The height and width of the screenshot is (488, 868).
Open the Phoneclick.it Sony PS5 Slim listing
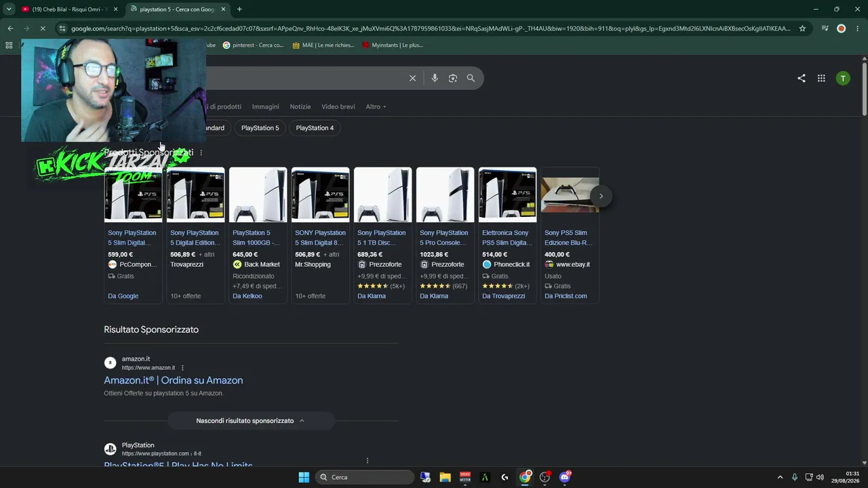coord(507,235)
